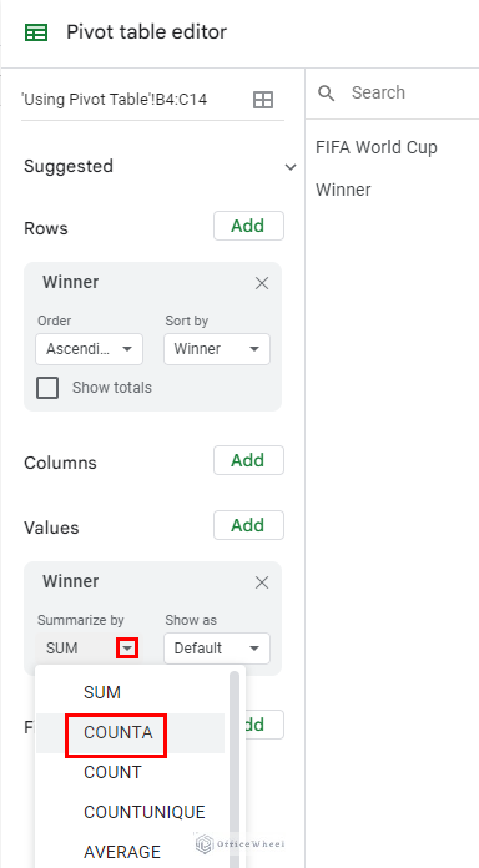
Task: Choose AVERAGE from the summarize options
Action: tap(122, 851)
